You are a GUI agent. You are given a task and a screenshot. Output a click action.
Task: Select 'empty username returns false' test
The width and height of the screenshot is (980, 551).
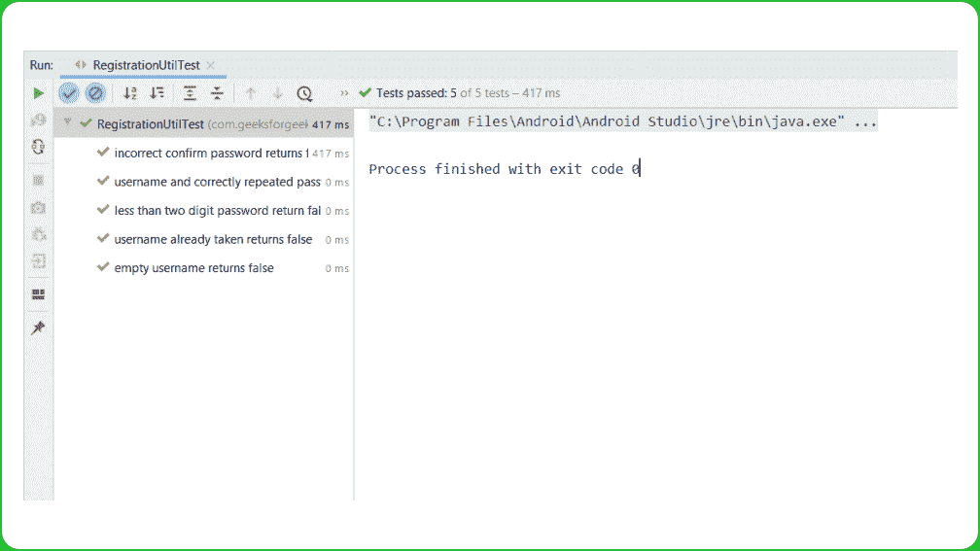tap(193, 268)
